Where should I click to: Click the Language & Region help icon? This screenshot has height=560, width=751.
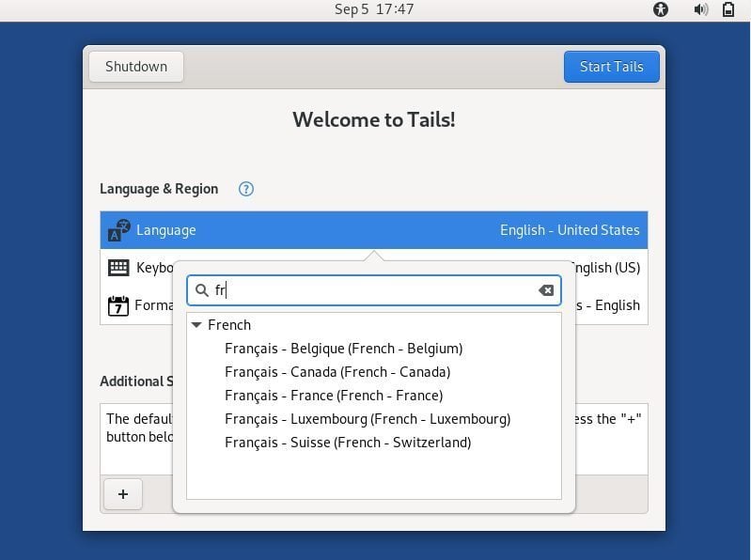pos(246,189)
